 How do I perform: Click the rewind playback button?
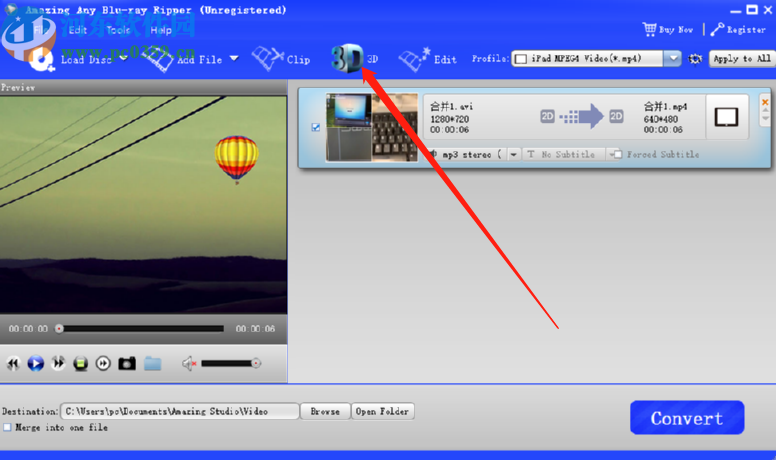tap(13, 363)
